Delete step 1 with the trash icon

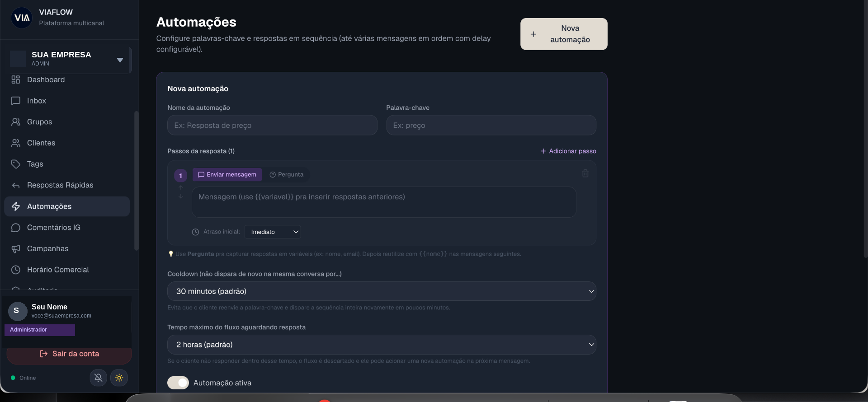[x=585, y=173]
